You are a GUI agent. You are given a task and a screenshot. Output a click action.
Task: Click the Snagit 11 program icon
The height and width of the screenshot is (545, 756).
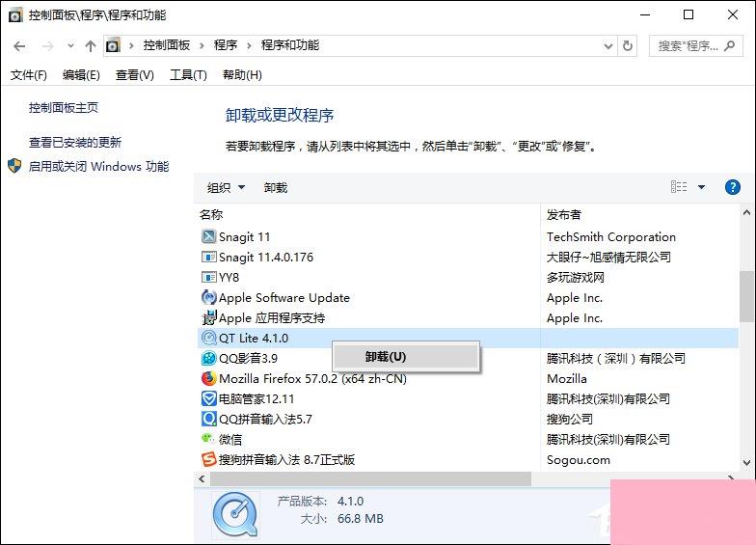[x=208, y=236]
